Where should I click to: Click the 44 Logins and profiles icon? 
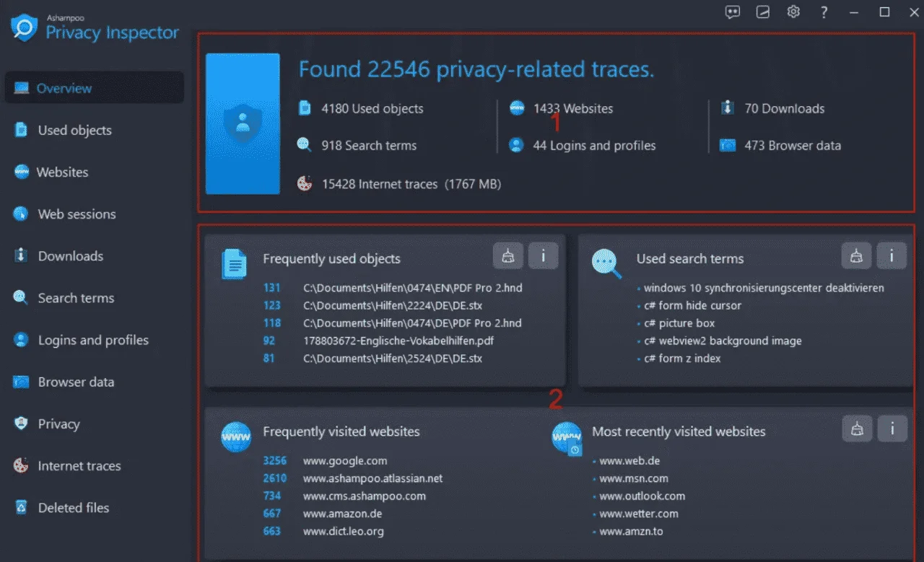click(x=516, y=145)
